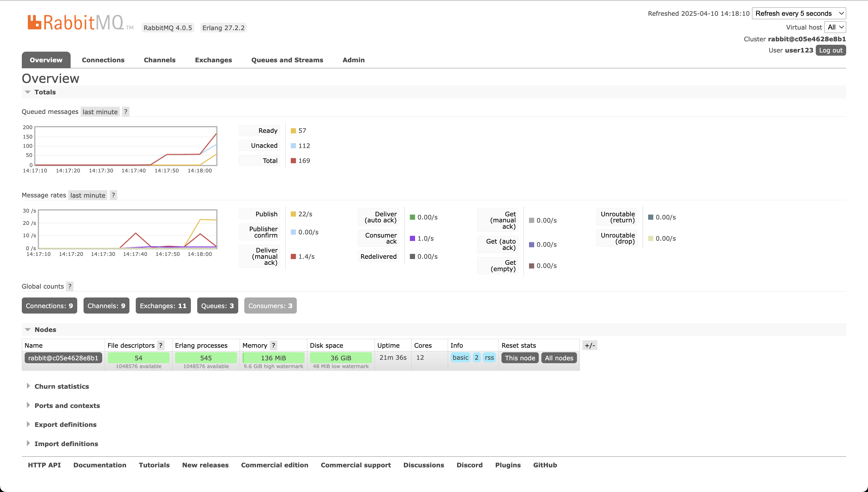Open the Refresh every 5 seconds dropdown
The height and width of the screenshot is (492, 868).
tap(799, 13)
